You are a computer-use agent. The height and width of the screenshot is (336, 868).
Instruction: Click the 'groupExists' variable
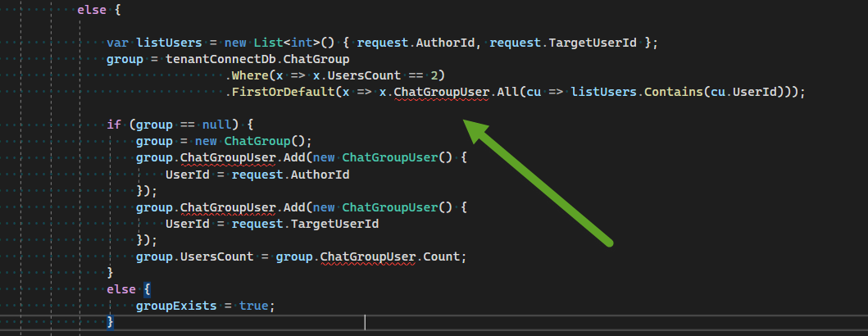click(176, 306)
